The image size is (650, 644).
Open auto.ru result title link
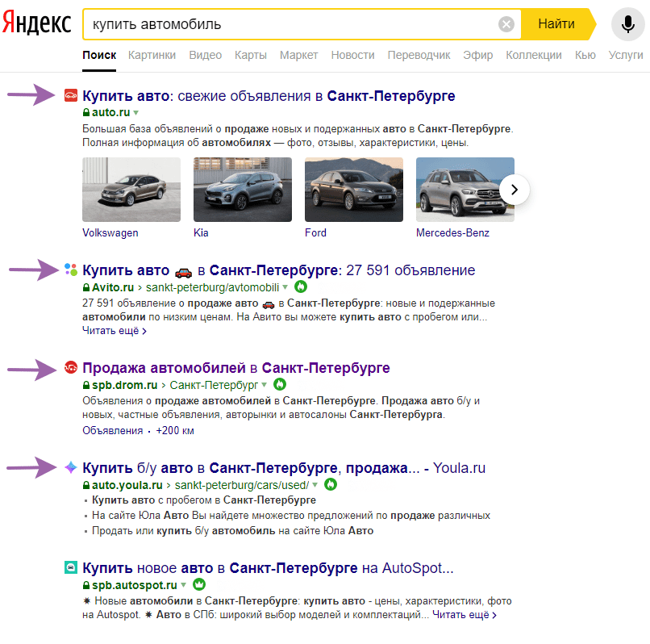coord(269,96)
